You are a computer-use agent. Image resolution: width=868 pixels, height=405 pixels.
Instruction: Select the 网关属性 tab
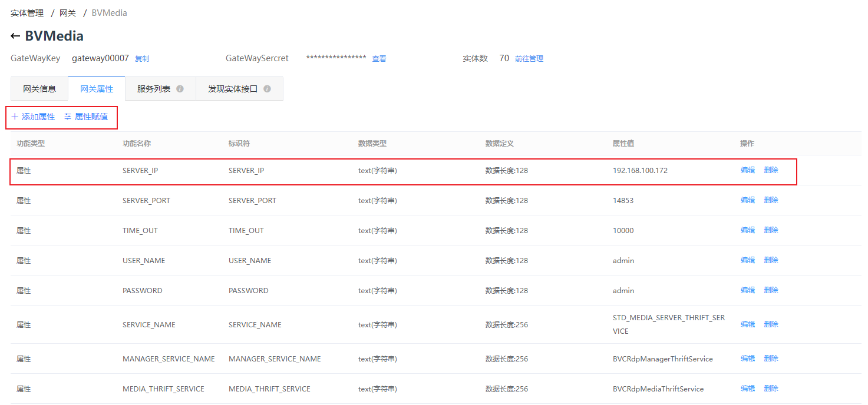[x=97, y=89]
